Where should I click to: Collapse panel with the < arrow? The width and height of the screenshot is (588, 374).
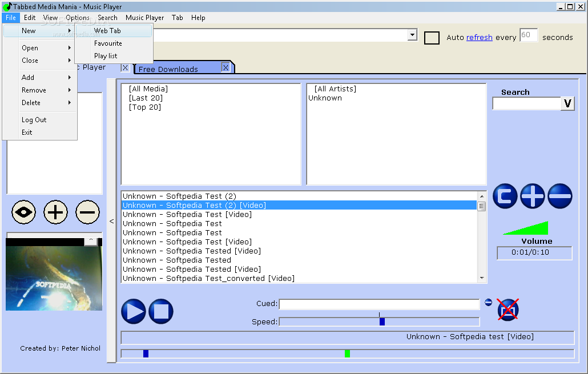point(111,221)
